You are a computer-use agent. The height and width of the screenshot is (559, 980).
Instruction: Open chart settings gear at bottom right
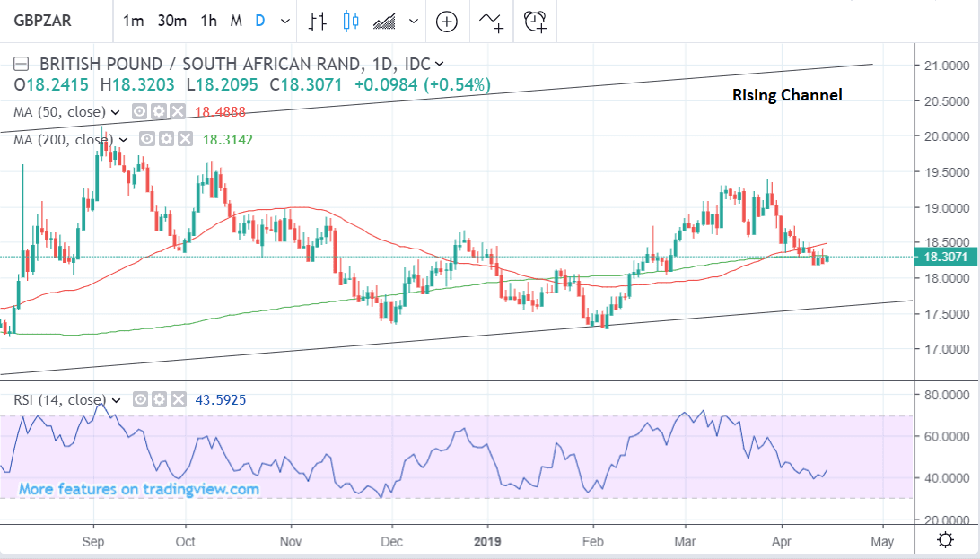coord(945,539)
